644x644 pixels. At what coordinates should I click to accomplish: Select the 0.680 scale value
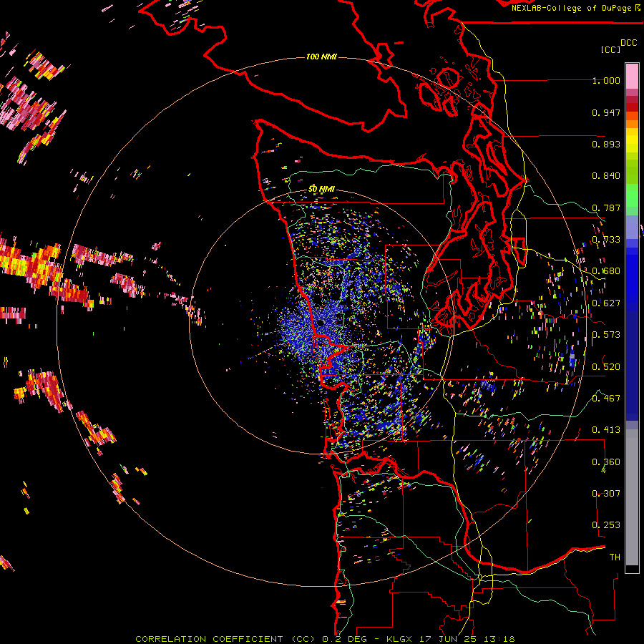pyautogui.click(x=606, y=271)
